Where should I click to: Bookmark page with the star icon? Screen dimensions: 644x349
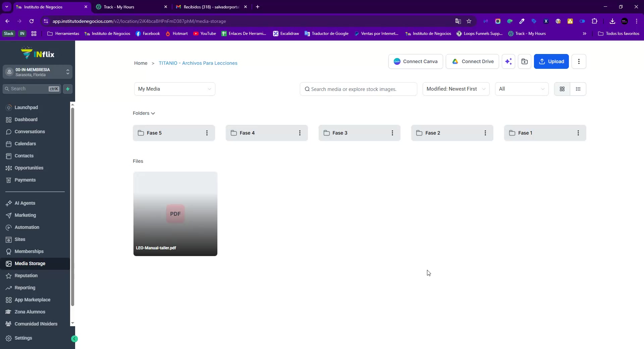[469, 21]
